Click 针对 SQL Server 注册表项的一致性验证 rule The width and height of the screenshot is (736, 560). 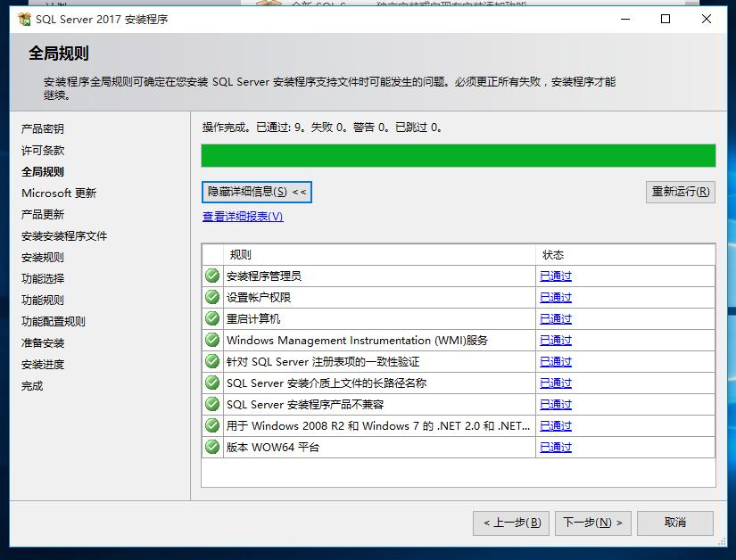(323, 362)
